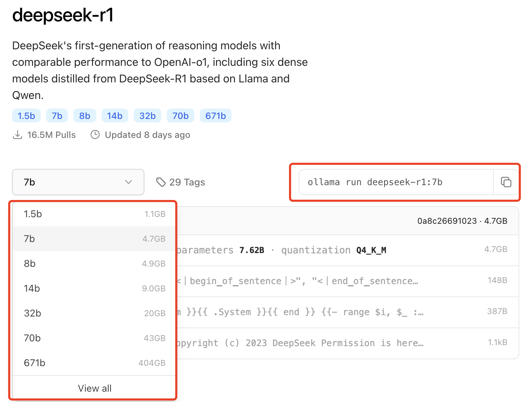This screenshot has height=402, width=532.
Task: Click the tag icon beside 29 Tags
Action: click(161, 182)
